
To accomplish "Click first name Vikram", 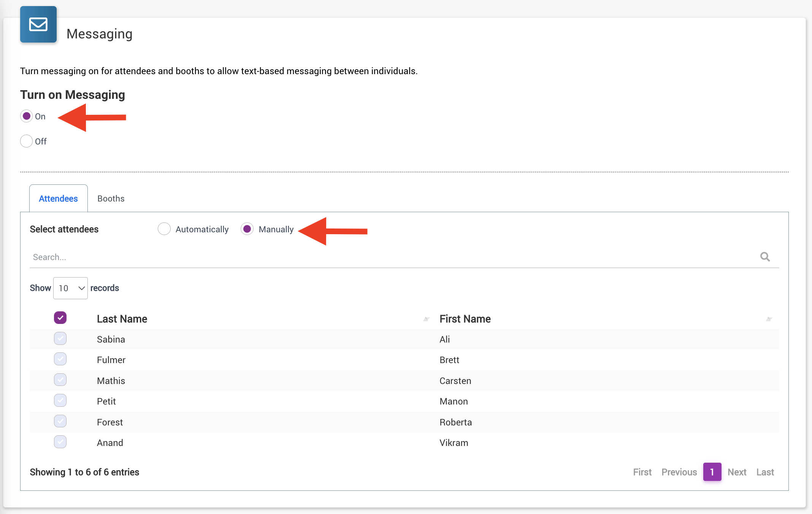I will tap(454, 443).
